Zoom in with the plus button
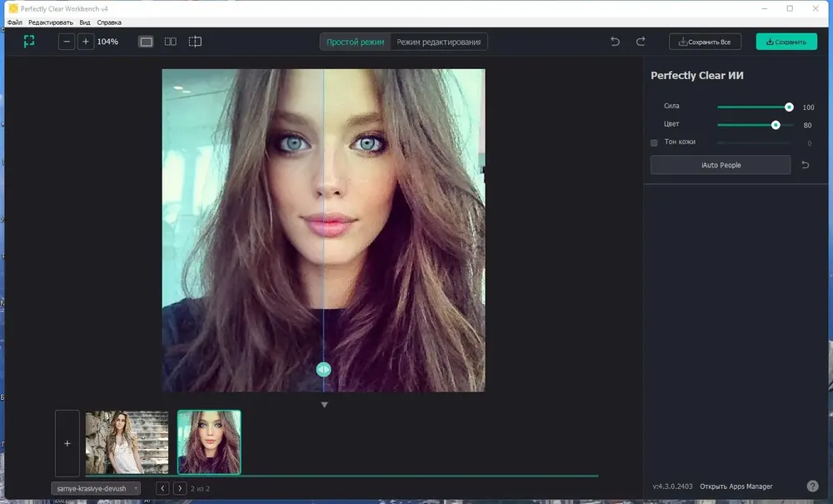Image resolution: width=833 pixels, height=504 pixels. [x=86, y=42]
